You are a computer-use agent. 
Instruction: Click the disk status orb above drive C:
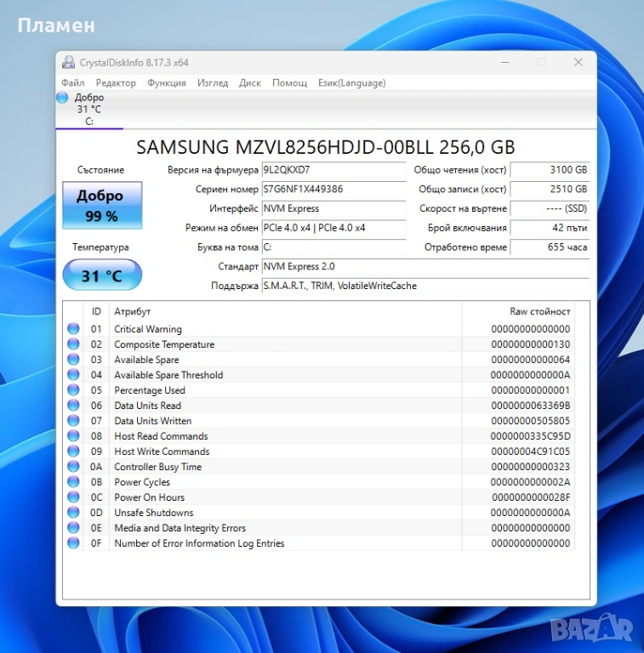point(62,98)
